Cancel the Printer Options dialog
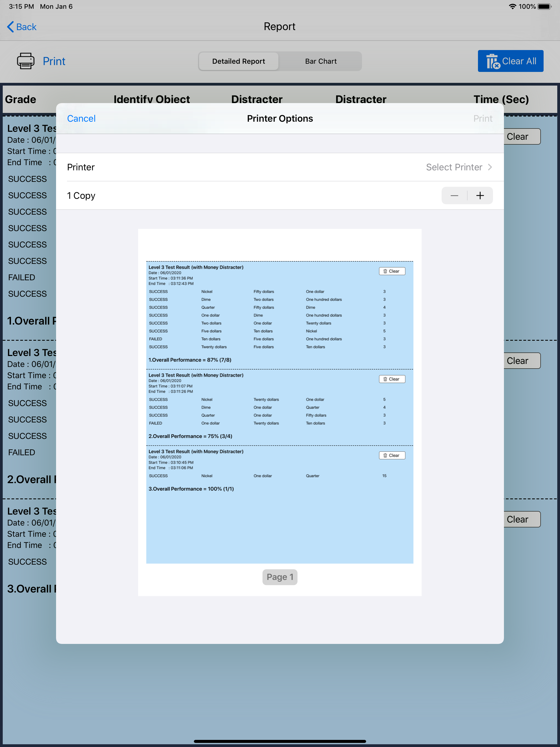This screenshot has width=560, height=747. coord(81,119)
